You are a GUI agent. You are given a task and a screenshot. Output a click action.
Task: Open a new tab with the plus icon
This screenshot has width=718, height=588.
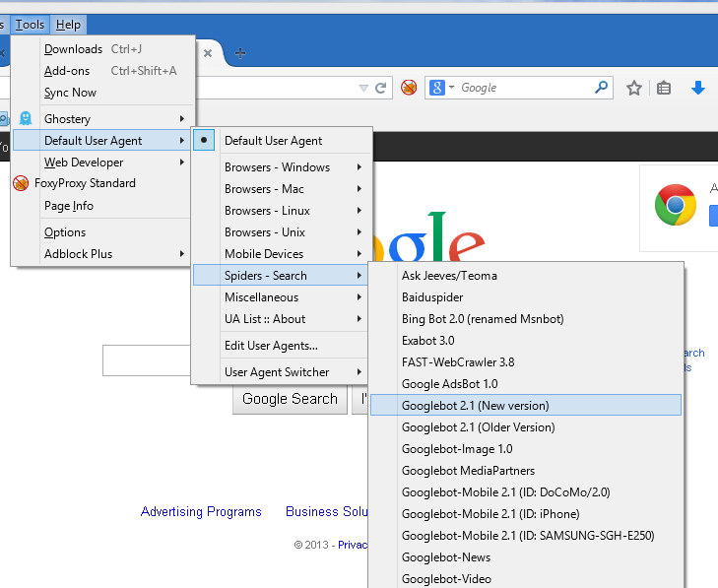click(240, 53)
